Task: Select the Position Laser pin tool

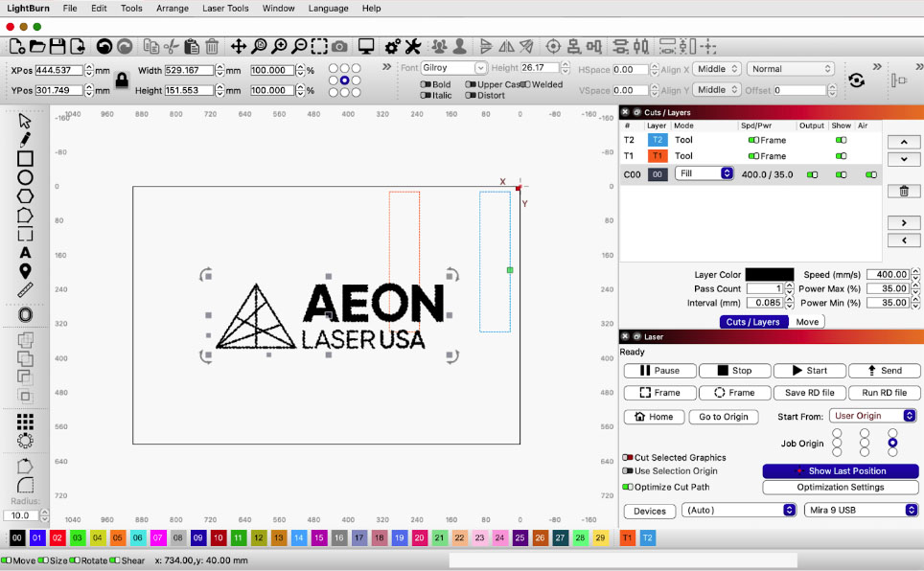Action: 25,271
